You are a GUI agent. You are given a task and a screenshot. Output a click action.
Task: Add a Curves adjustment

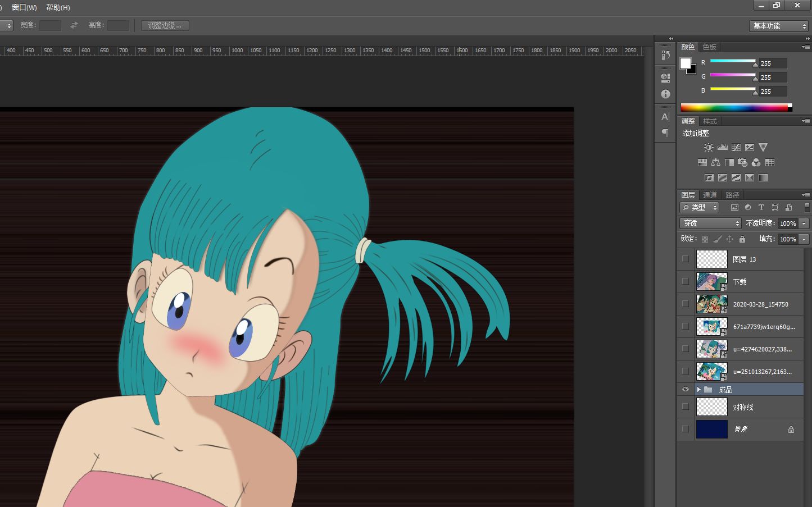coord(736,148)
